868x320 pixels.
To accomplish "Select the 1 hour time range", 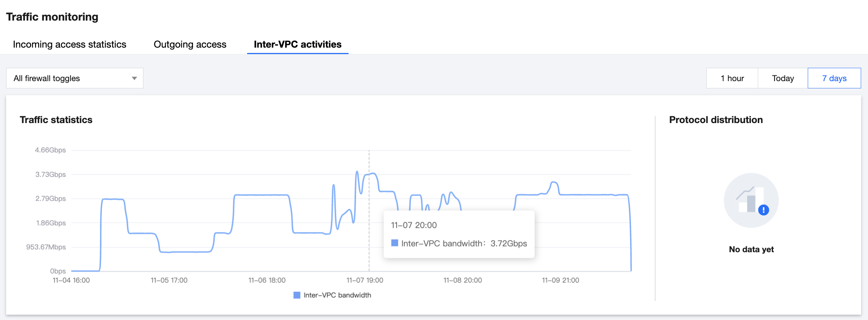I will (732, 78).
